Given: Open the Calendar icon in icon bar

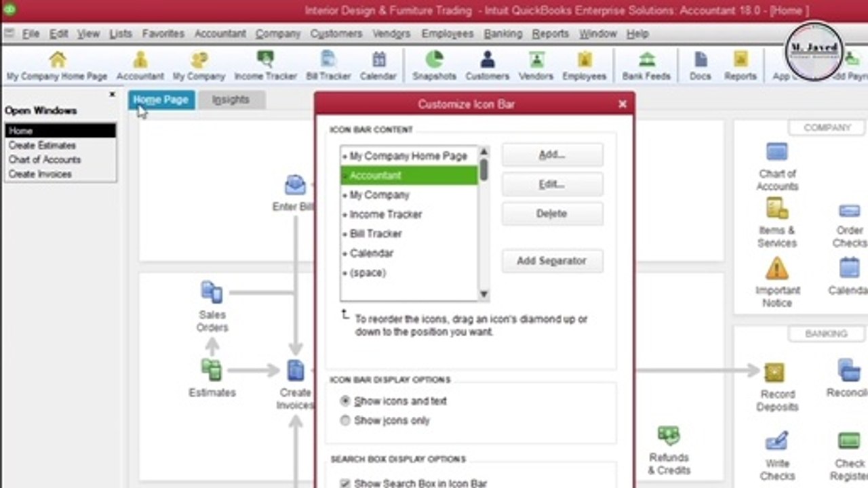Looking at the screenshot, I should [378, 66].
